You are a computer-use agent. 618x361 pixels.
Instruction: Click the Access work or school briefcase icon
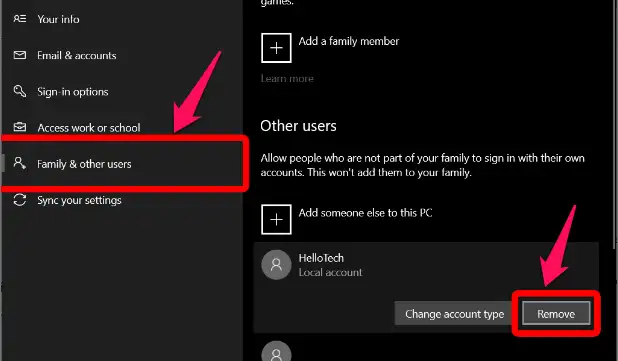(20, 127)
